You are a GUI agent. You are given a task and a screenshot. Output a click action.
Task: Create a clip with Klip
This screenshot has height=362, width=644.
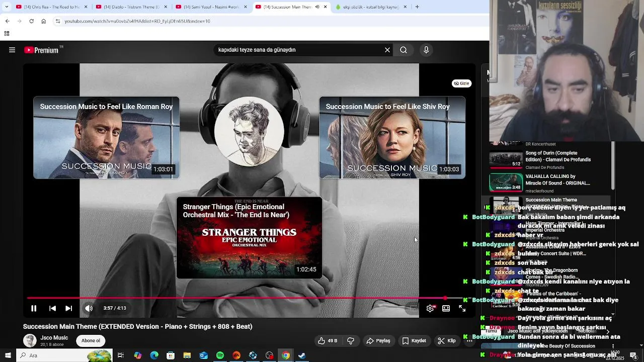[x=447, y=341]
